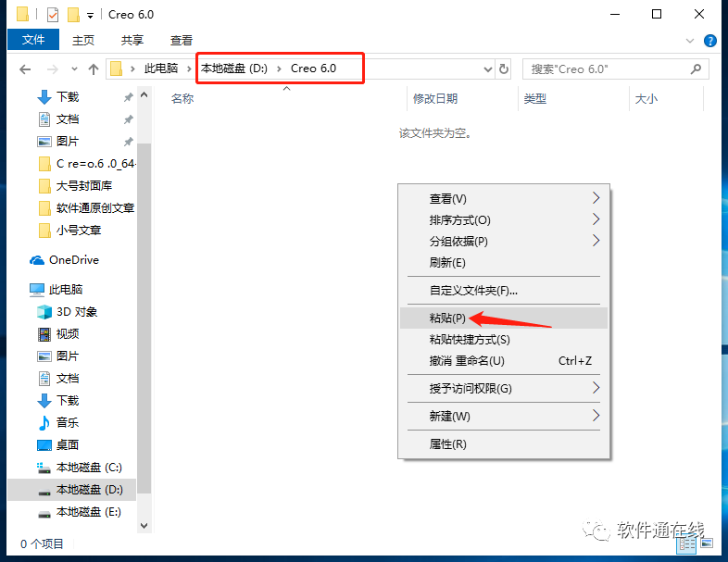Open the 排序方式(O) context submenu

[504, 220]
